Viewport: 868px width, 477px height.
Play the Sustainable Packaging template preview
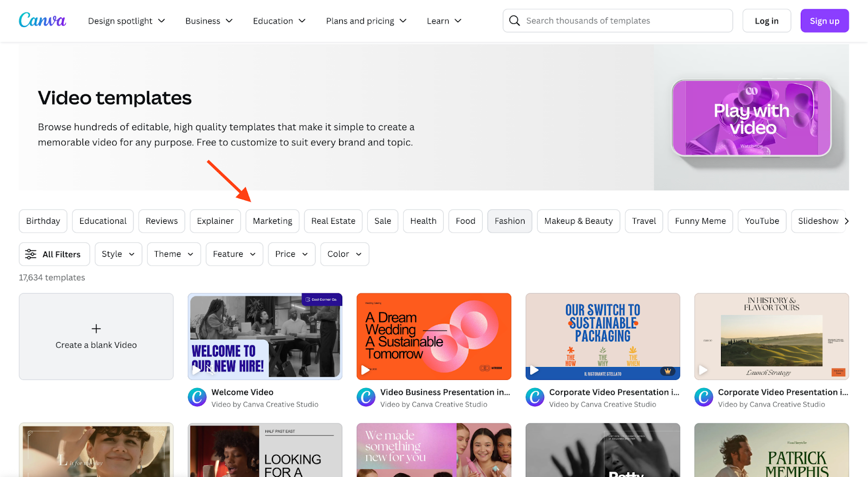[534, 370]
